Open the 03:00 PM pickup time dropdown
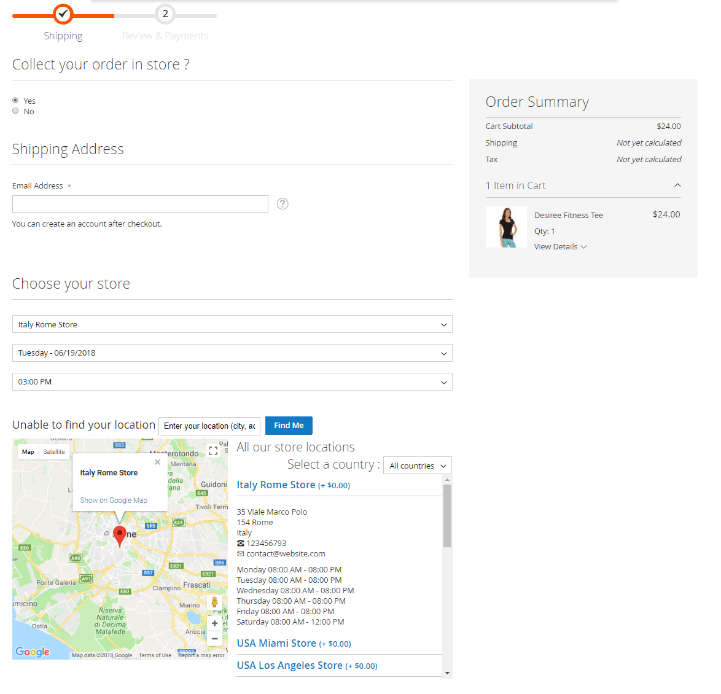 tap(232, 382)
